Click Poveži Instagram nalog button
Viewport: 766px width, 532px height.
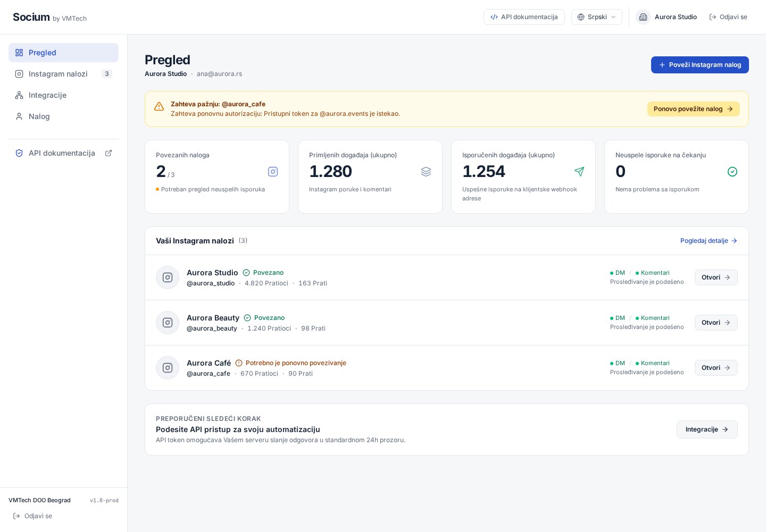(x=700, y=65)
